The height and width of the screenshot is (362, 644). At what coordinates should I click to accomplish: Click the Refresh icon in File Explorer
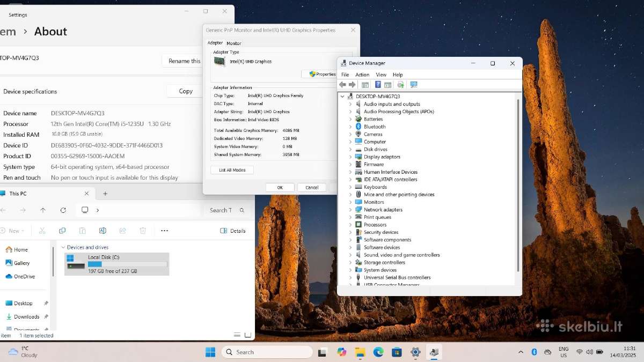(63, 210)
